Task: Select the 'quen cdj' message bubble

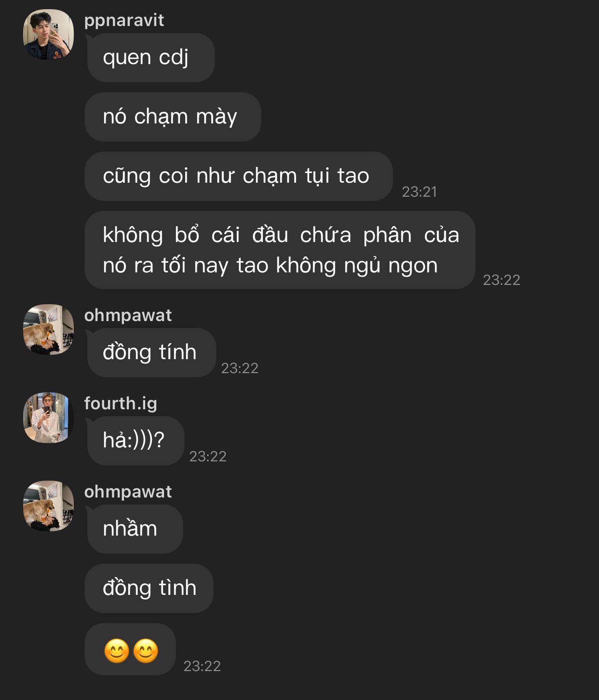Action: coord(150,58)
